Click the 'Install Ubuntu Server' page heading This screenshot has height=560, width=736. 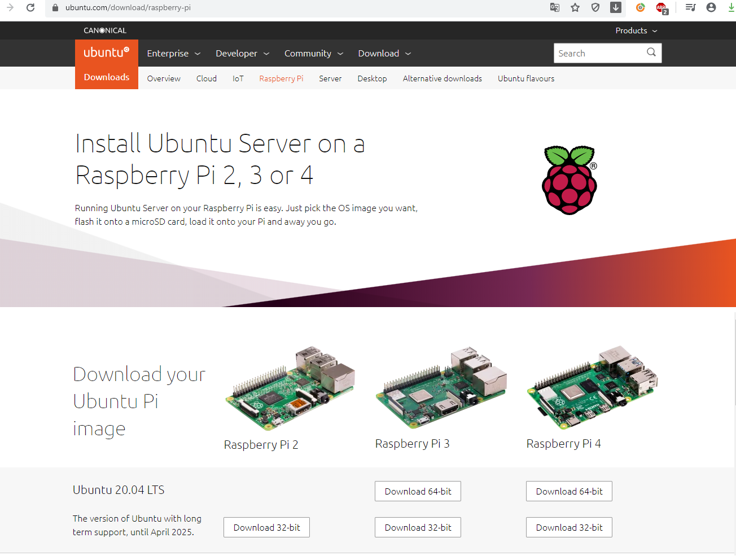(x=220, y=159)
